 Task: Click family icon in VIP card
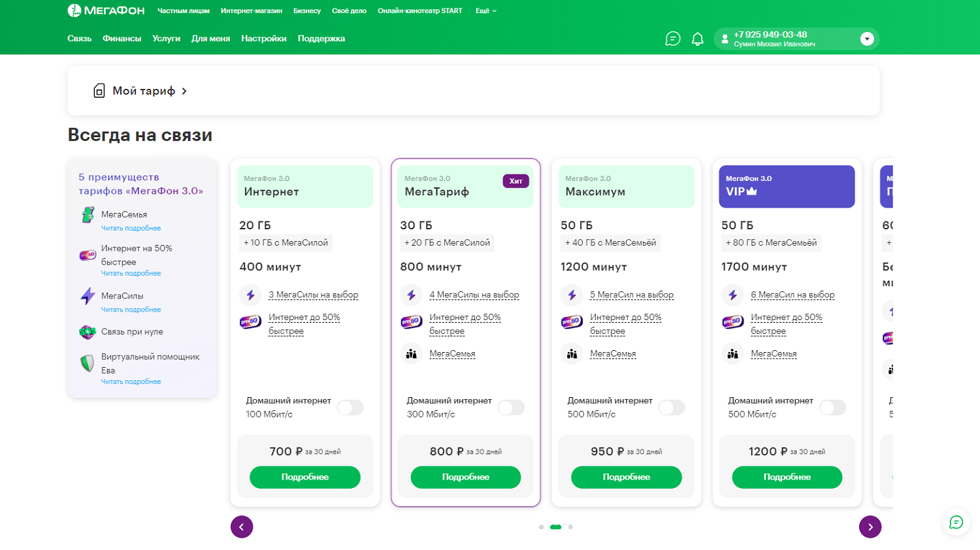(732, 354)
